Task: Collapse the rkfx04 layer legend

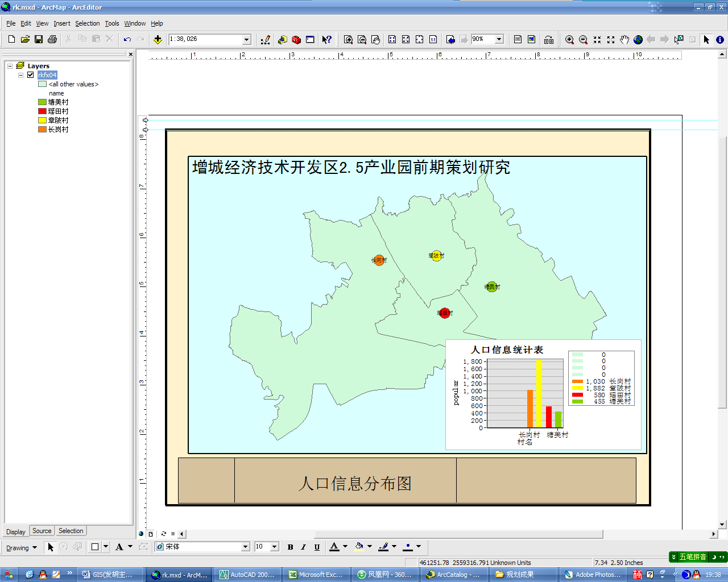Action: tap(20, 75)
